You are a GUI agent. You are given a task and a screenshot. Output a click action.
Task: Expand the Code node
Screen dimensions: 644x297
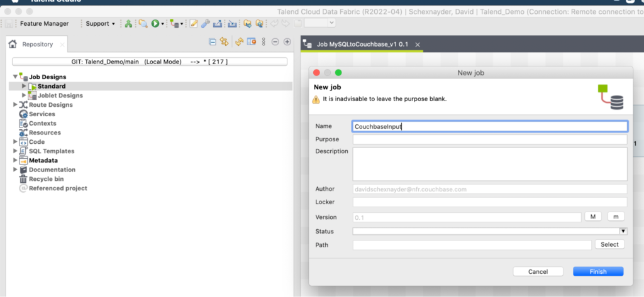pyautogui.click(x=15, y=141)
